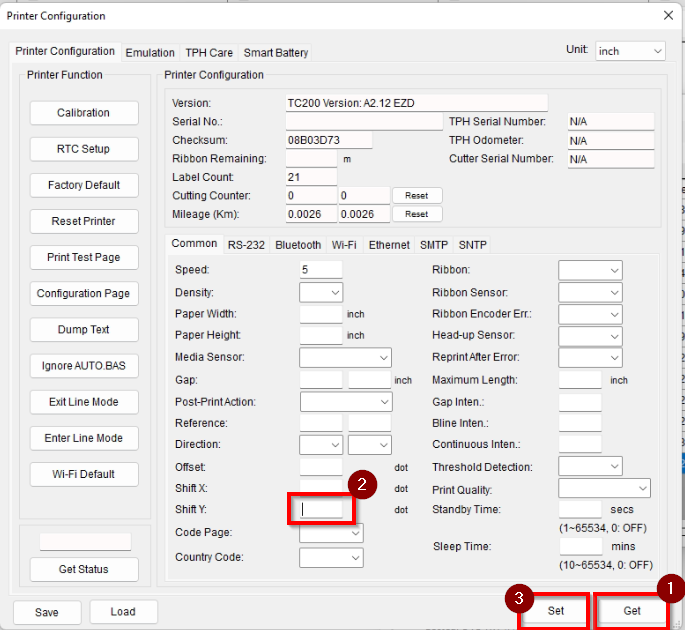685x630 pixels.
Task: Open the TPH Care tab
Action: point(209,52)
